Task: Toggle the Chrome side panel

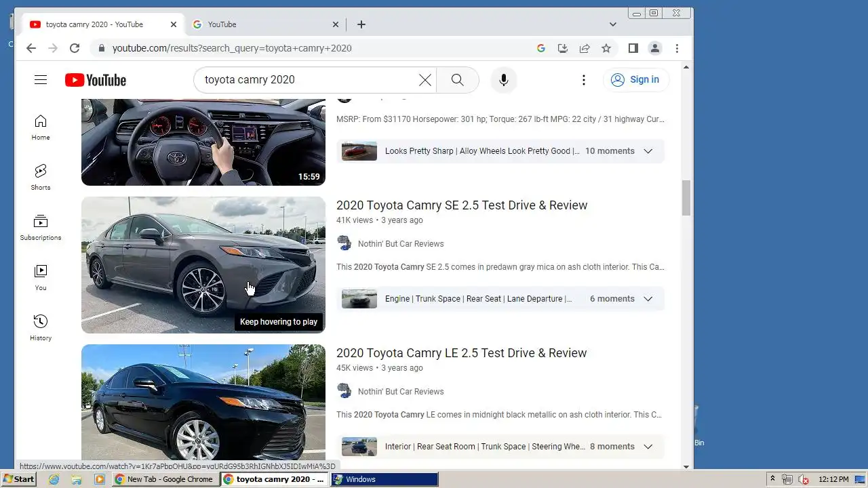Action: pyautogui.click(x=633, y=48)
